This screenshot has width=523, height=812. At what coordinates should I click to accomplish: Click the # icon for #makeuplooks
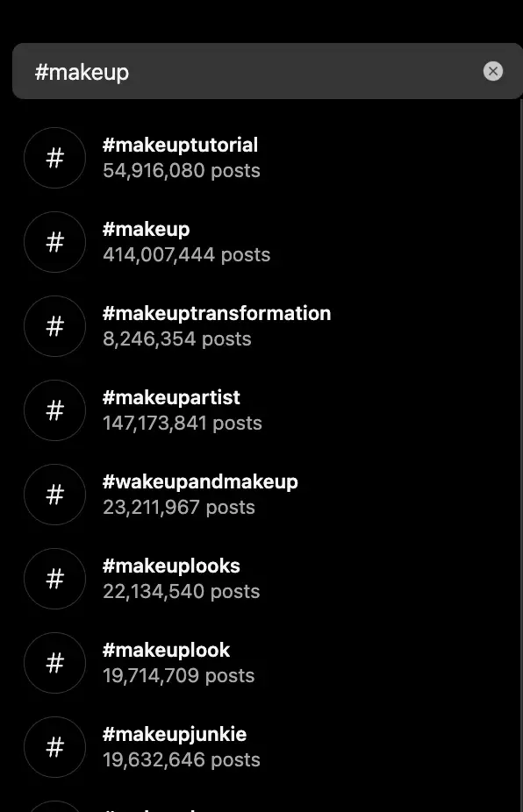54,579
